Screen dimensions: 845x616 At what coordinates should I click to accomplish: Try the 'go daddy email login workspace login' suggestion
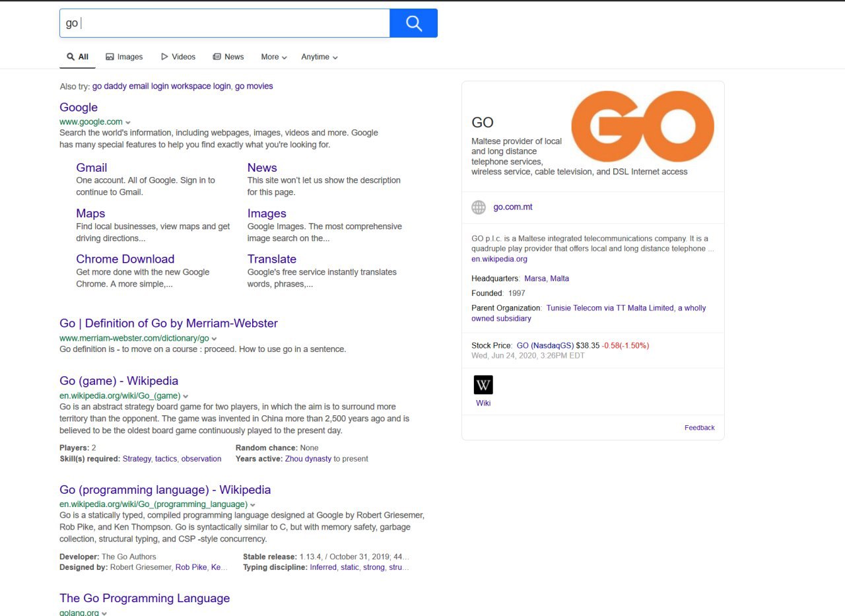162,86
